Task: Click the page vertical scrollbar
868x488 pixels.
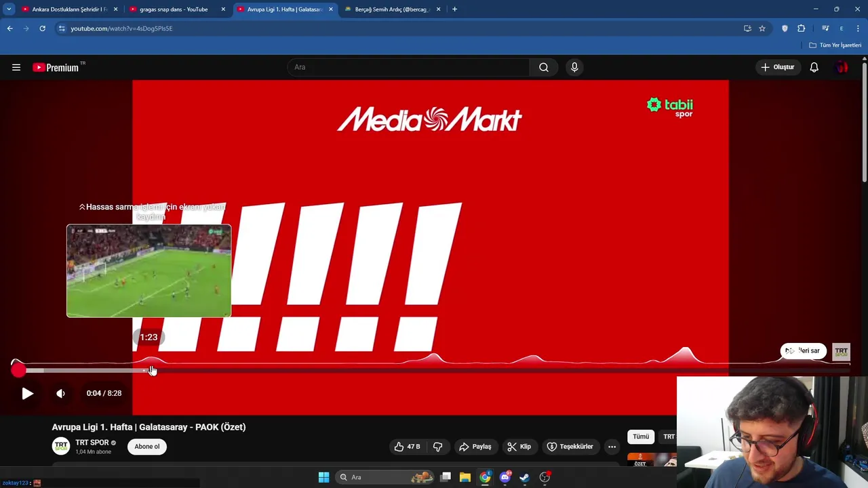Action: click(864, 122)
